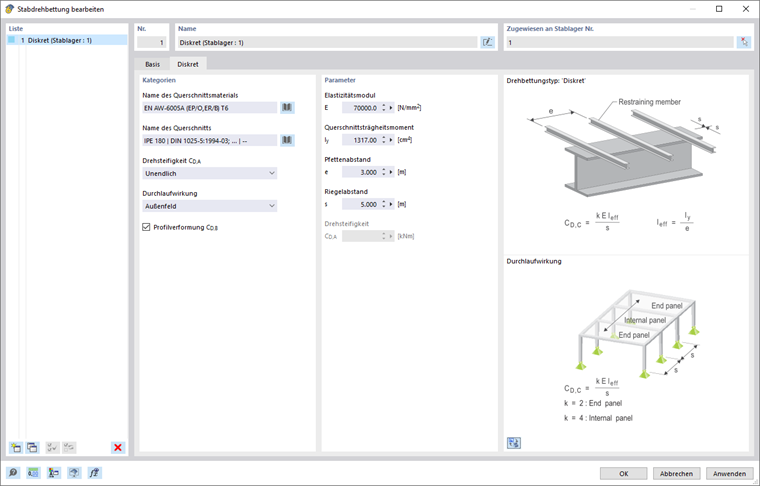The height and width of the screenshot is (486, 760).
Task: Click the spinner of Pfettenabstand field
Action: (x=384, y=172)
